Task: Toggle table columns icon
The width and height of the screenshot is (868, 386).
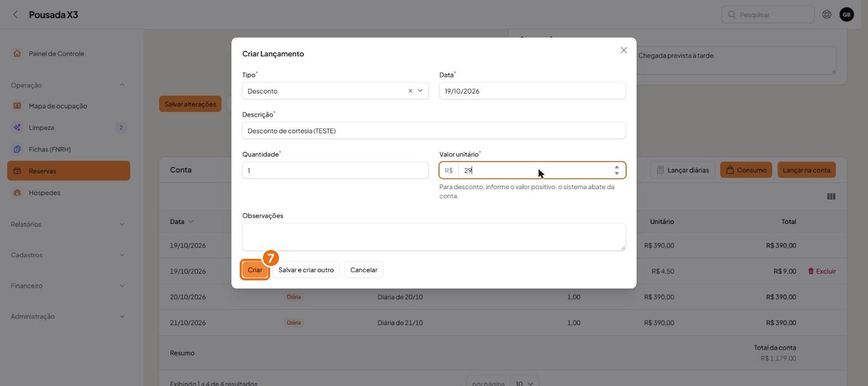Action: [831, 196]
